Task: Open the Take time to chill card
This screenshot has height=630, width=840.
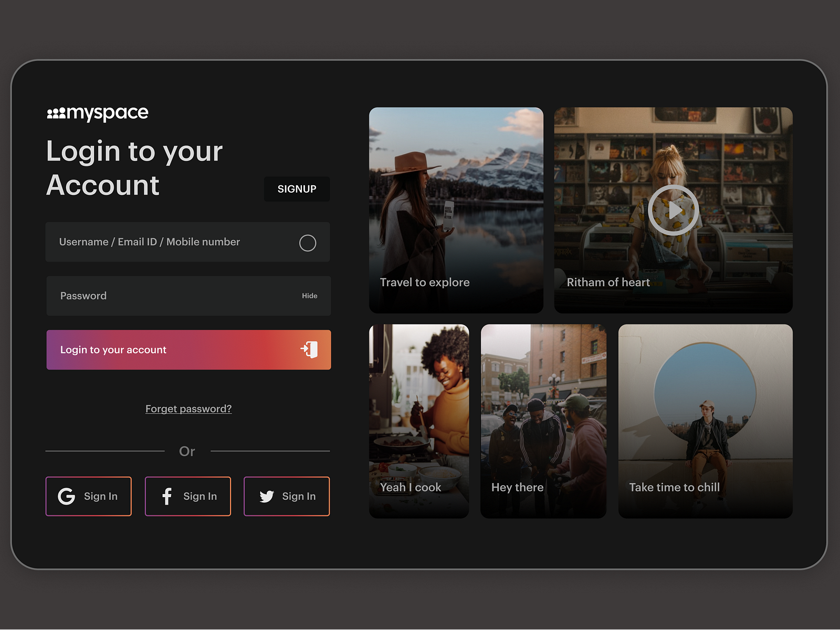Action: pyautogui.click(x=706, y=420)
